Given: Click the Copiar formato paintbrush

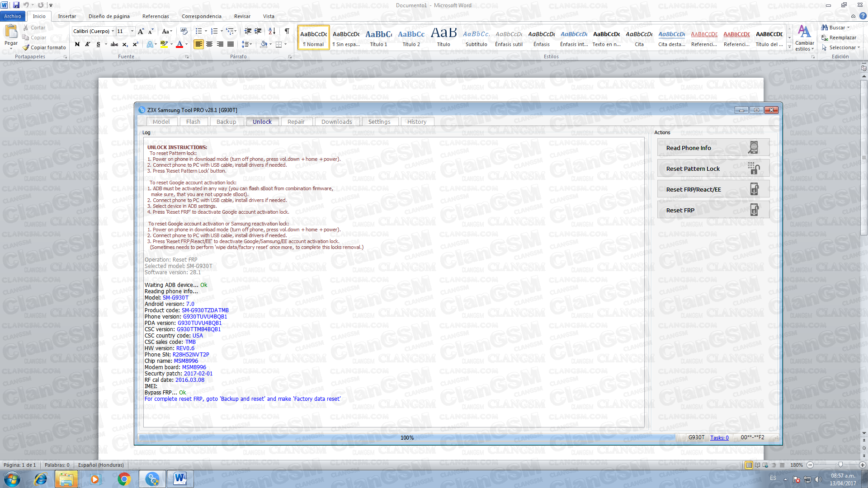Looking at the screenshot, I should coord(44,47).
